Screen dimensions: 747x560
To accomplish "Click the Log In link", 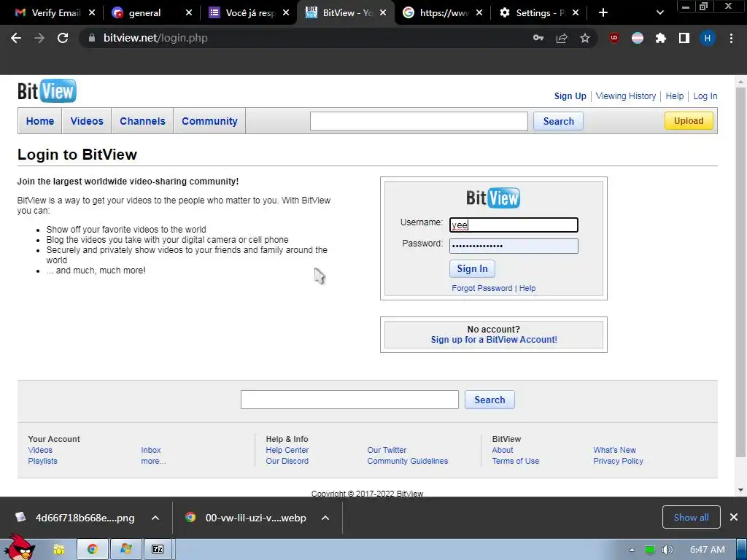I will coord(705,96).
